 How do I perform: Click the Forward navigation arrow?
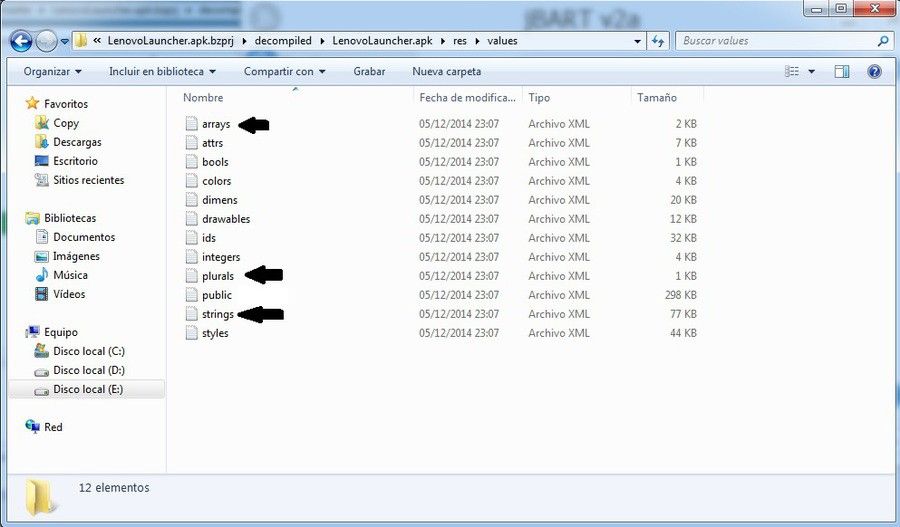tap(46, 41)
